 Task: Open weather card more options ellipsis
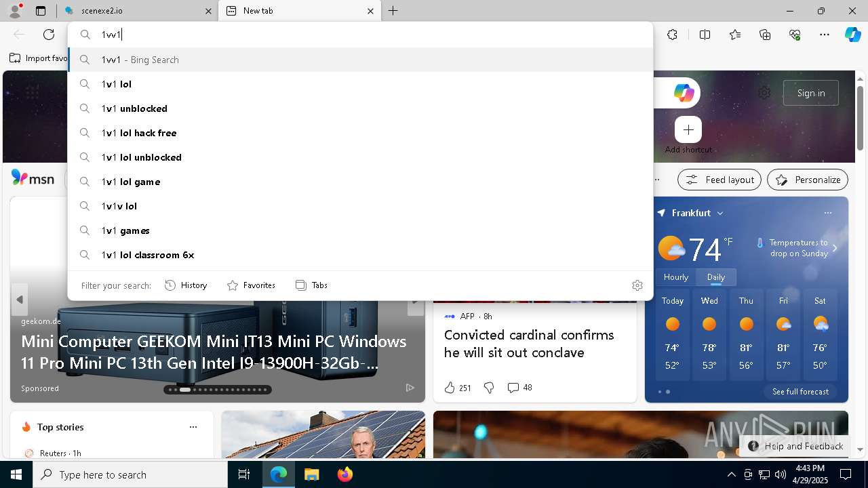click(827, 213)
